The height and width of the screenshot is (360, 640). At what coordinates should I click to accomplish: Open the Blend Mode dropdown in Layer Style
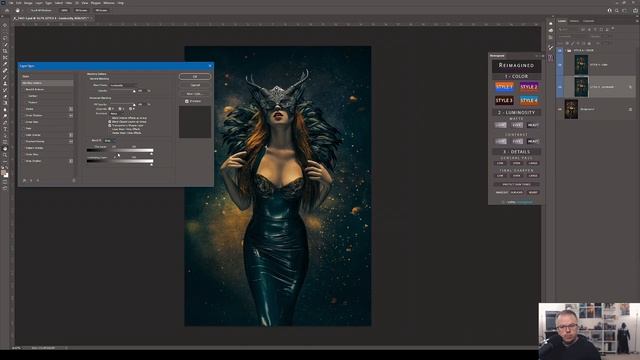pos(123,85)
